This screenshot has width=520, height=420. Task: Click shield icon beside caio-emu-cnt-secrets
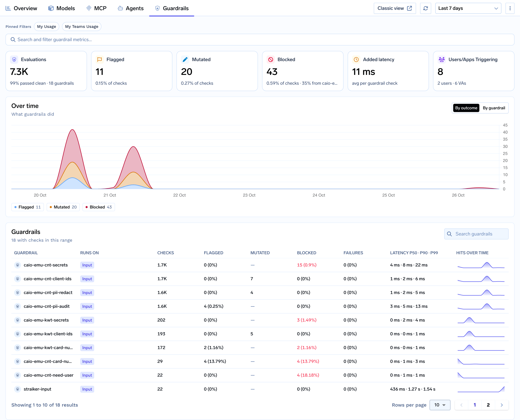pyautogui.click(x=17, y=265)
